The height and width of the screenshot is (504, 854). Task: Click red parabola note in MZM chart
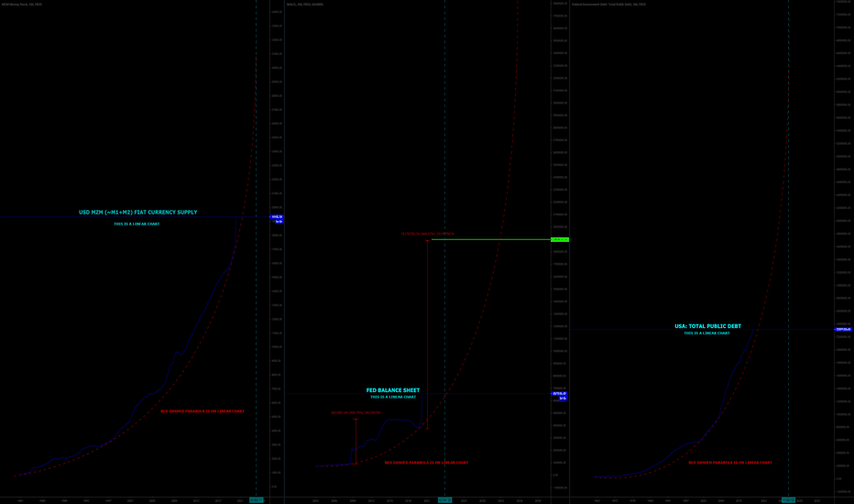tap(203, 411)
